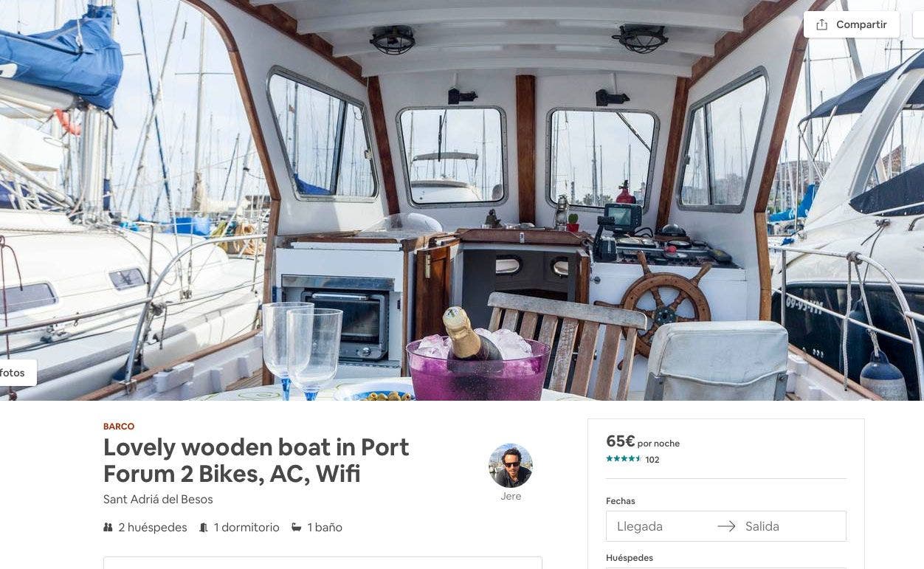Screen dimensions: 924x569
Task: Click the arrow icon between Llegada and Salida
Action: pos(726,526)
